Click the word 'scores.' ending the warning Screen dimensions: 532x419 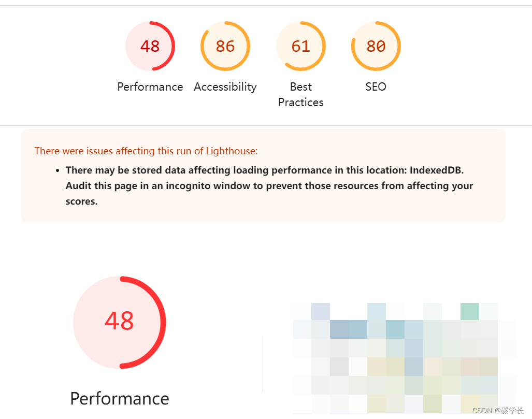click(x=81, y=201)
